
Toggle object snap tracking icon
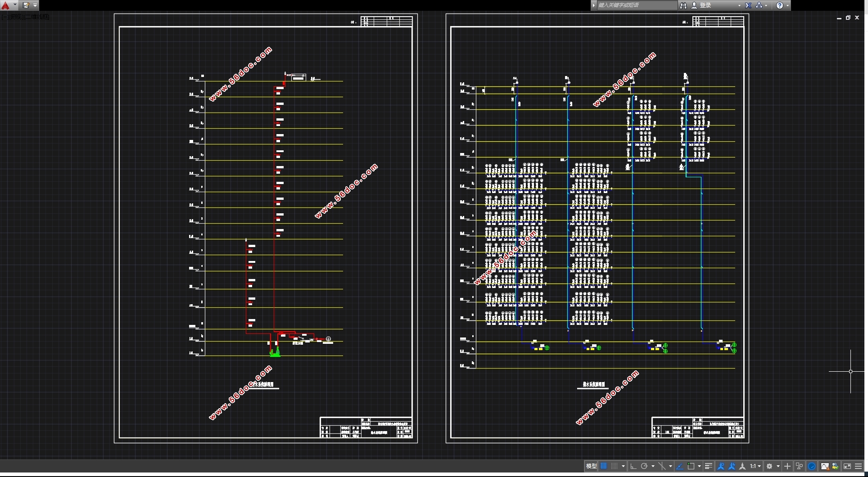pos(680,466)
